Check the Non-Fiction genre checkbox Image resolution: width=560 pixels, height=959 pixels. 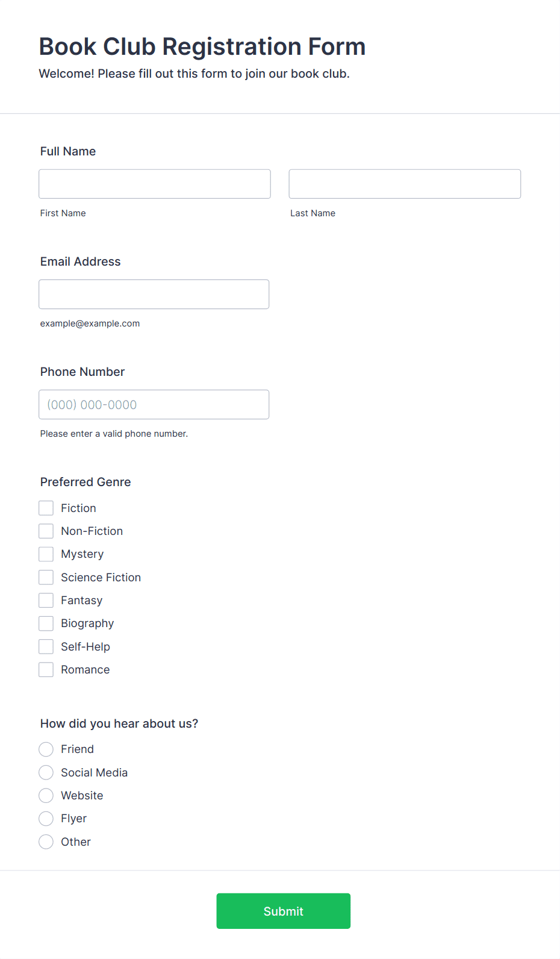[46, 531]
